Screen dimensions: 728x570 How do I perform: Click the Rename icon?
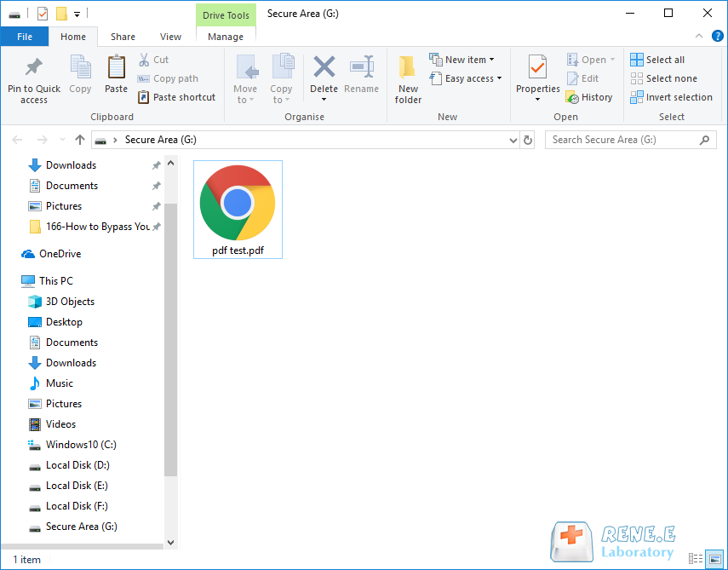361,67
